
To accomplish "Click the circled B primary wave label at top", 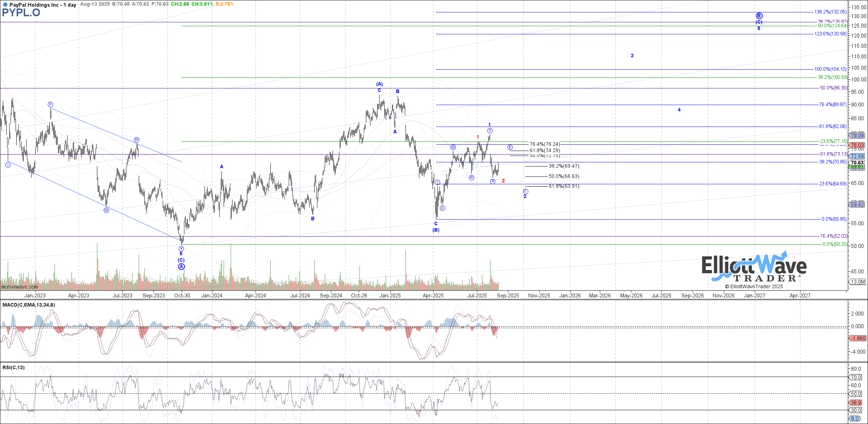I will (x=759, y=16).
